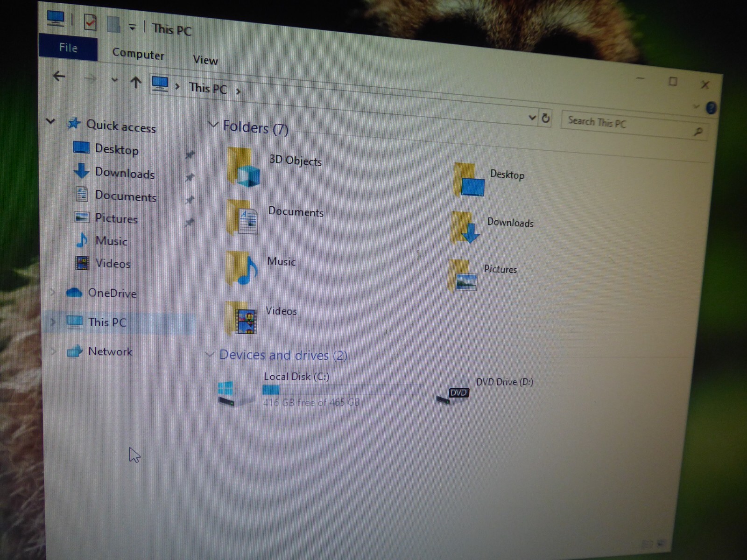
Task: Expand the This PC tree node
Action: tap(52, 322)
